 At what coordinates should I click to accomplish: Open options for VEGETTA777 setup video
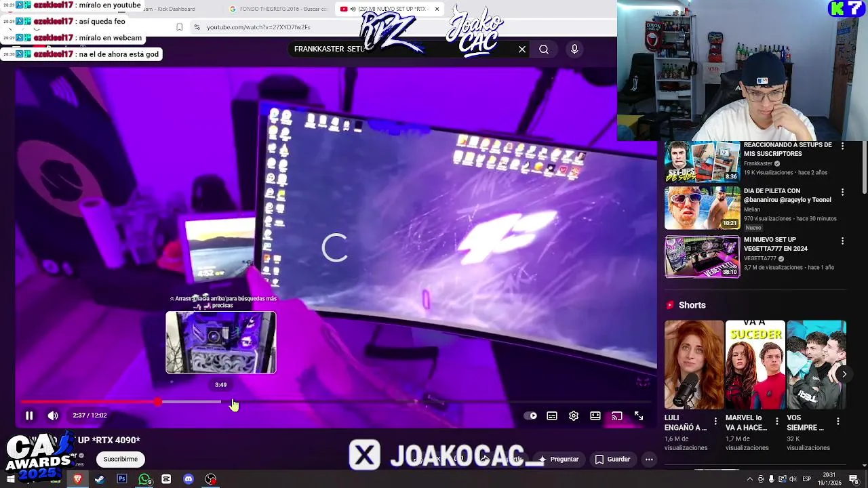(x=842, y=241)
